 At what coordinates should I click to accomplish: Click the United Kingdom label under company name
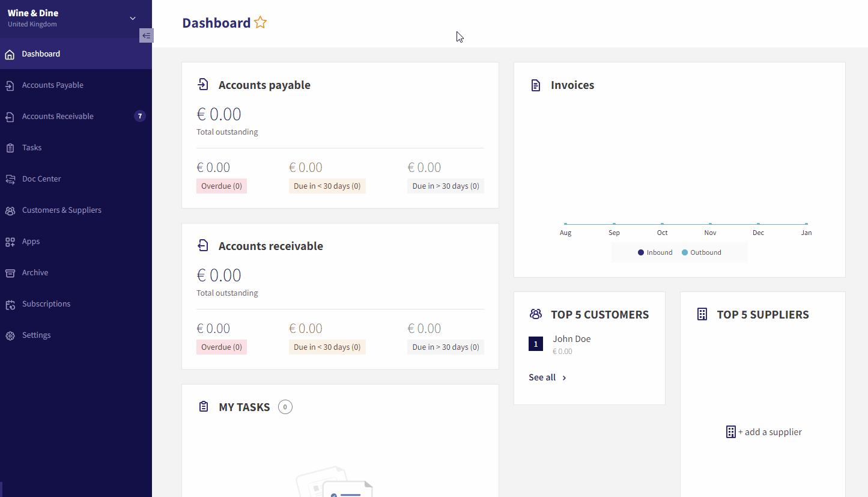32,25
